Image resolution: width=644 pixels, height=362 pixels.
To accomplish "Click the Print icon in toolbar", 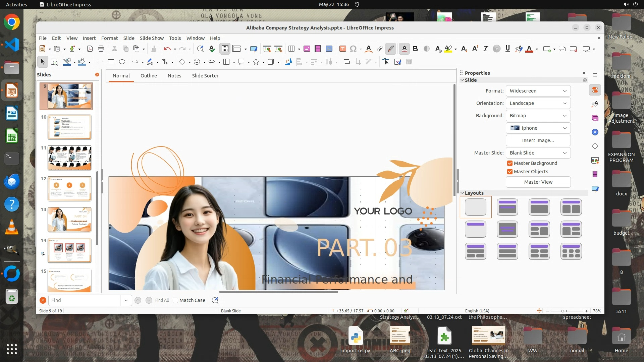I will (x=101, y=49).
